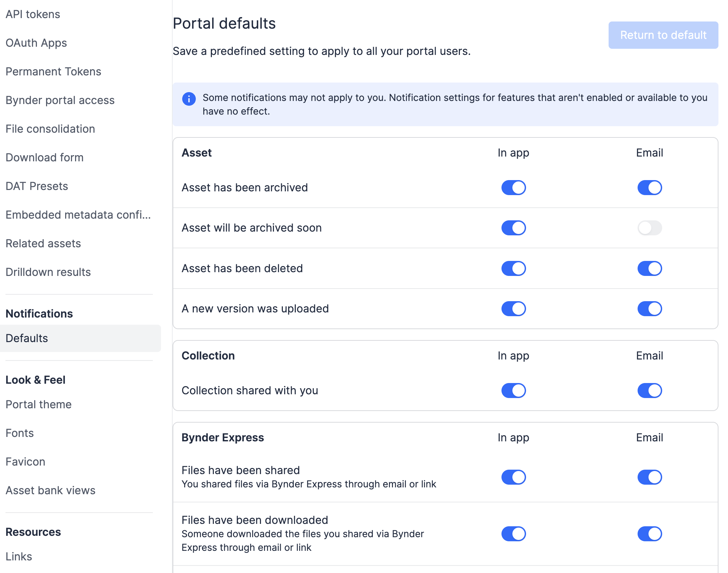Open Embedded metadata configuration item
This screenshot has width=728, height=573.
(78, 215)
